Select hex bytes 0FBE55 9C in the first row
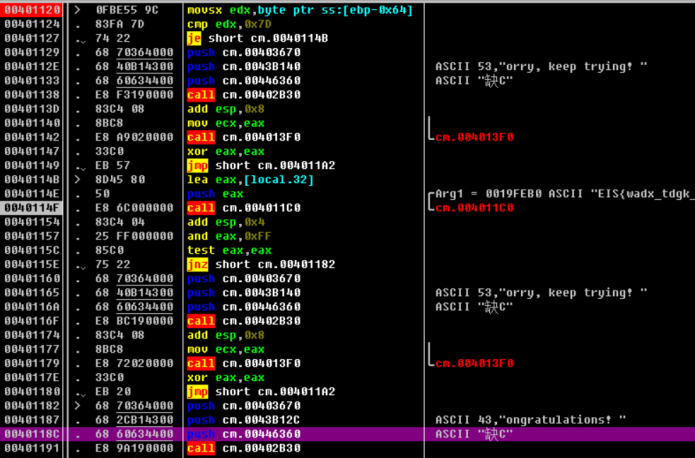This screenshot has height=458, width=695. pyautogui.click(x=126, y=10)
